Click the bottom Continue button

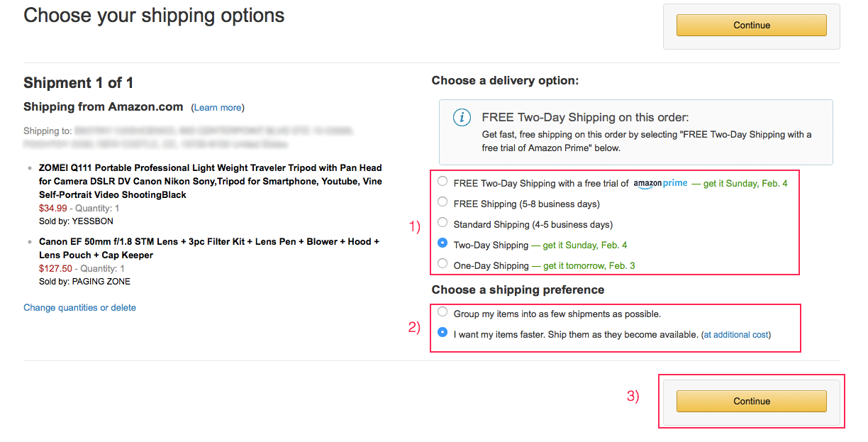pyautogui.click(x=752, y=401)
